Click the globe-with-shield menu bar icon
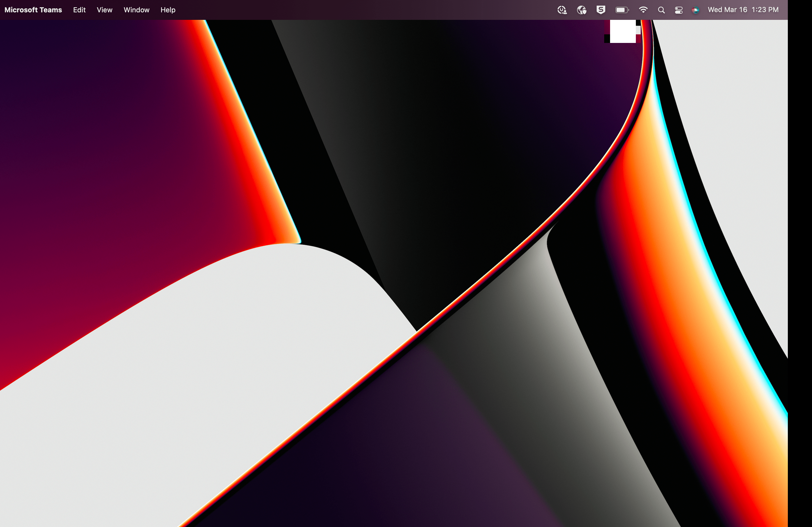This screenshot has width=812, height=527. [x=581, y=10]
